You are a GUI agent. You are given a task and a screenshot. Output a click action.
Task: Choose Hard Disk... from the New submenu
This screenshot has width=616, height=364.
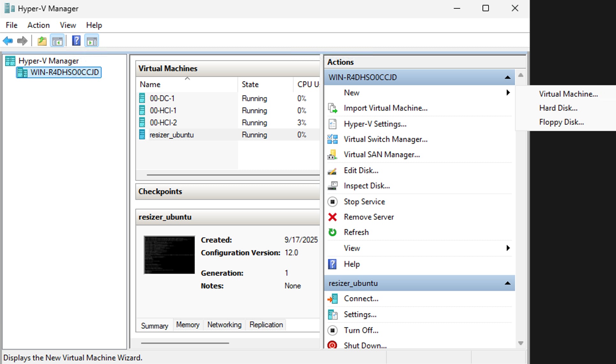(x=558, y=108)
